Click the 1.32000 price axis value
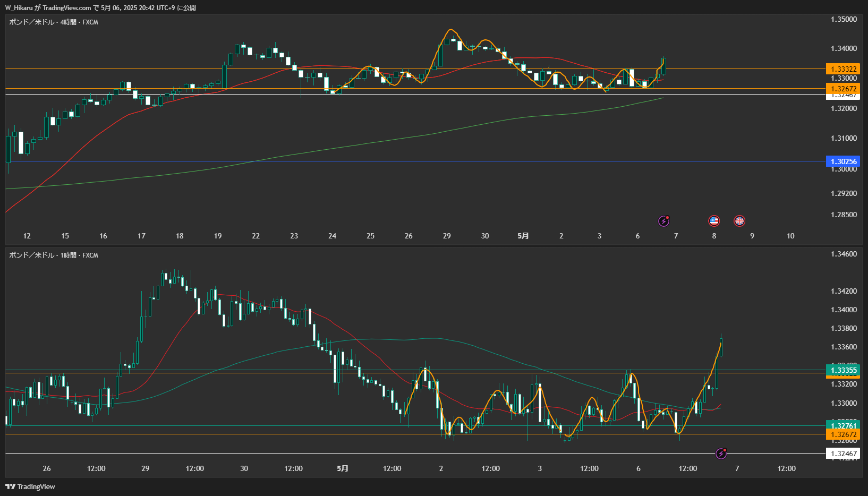868x496 pixels. [844, 108]
